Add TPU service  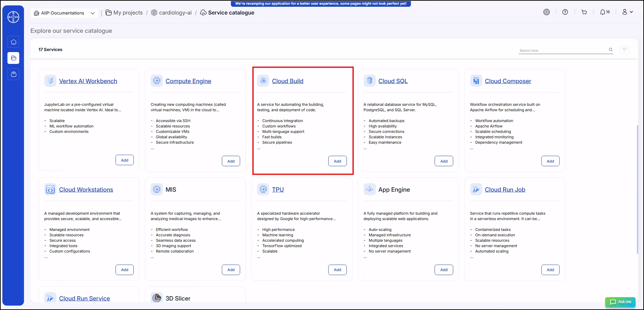point(337,270)
